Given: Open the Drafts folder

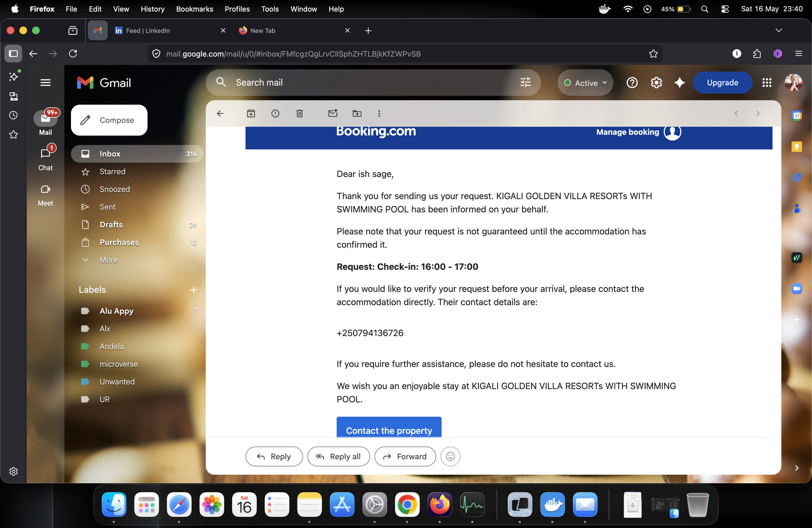Looking at the screenshot, I should coord(137,225).
